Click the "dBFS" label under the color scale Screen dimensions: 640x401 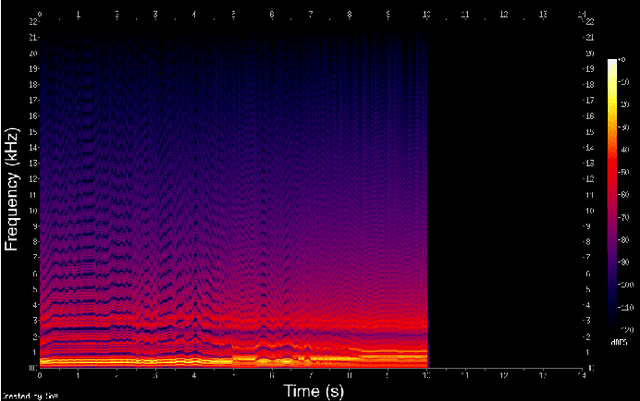pyautogui.click(x=619, y=342)
